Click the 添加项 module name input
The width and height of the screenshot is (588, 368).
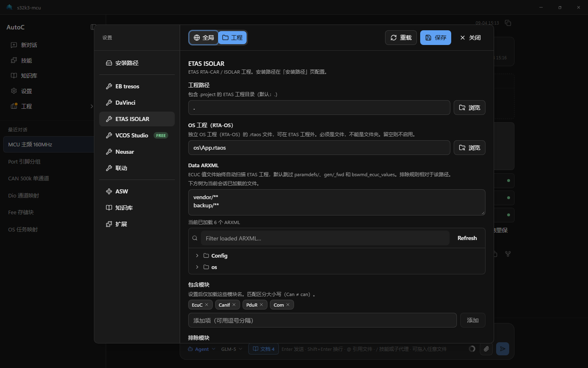(x=322, y=320)
